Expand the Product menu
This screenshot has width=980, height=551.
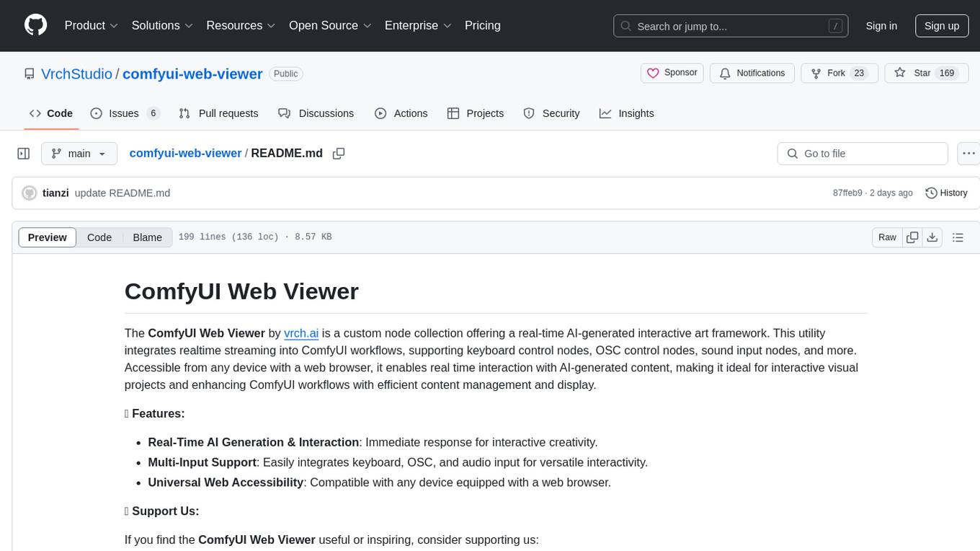click(92, 25)
